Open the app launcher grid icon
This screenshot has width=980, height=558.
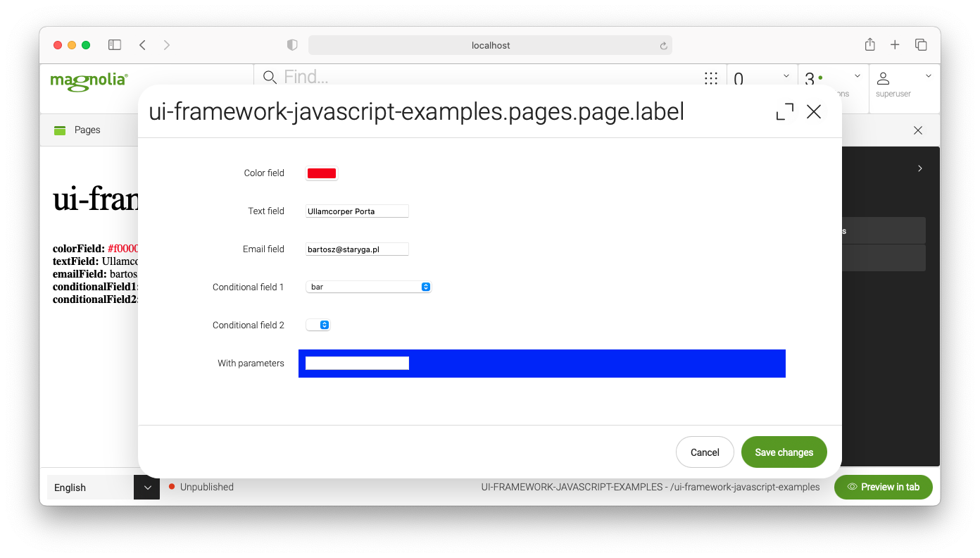point(711,77)
